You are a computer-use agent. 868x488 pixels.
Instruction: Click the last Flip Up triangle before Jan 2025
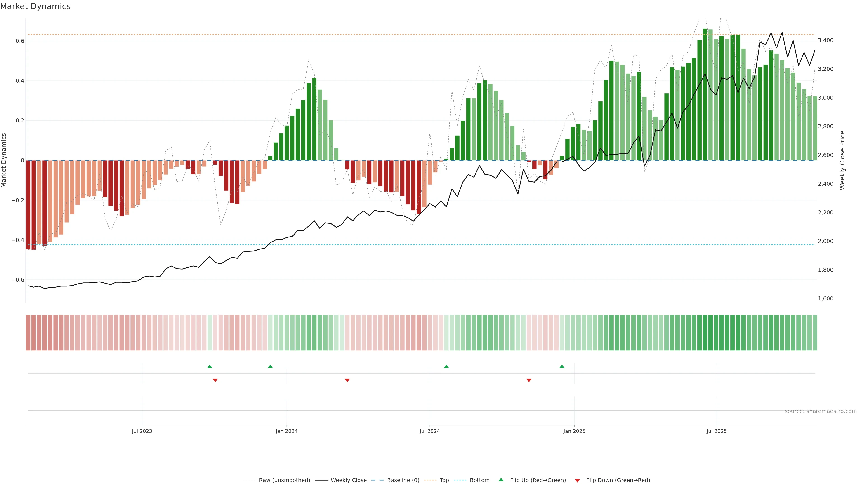[562, 366]
